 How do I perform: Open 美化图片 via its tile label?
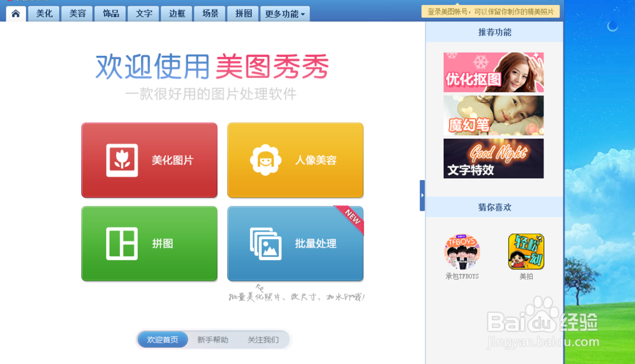(173, 160)
